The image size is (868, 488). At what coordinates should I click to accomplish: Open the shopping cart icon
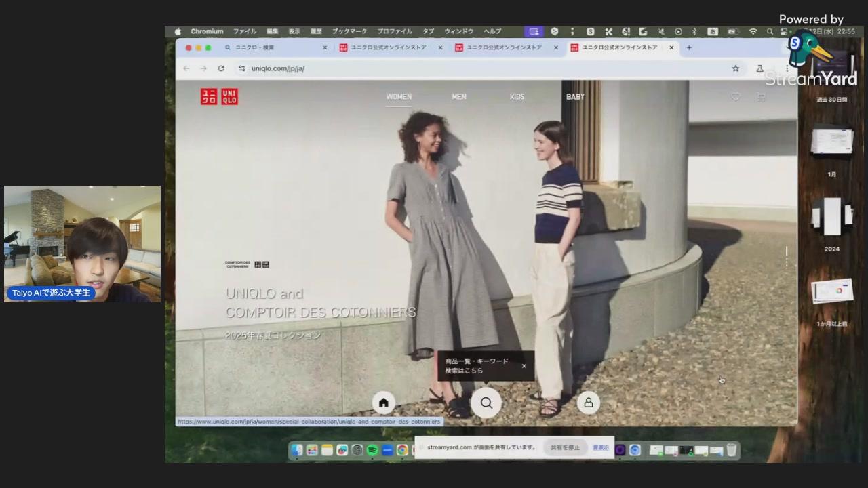click(761, 97)
